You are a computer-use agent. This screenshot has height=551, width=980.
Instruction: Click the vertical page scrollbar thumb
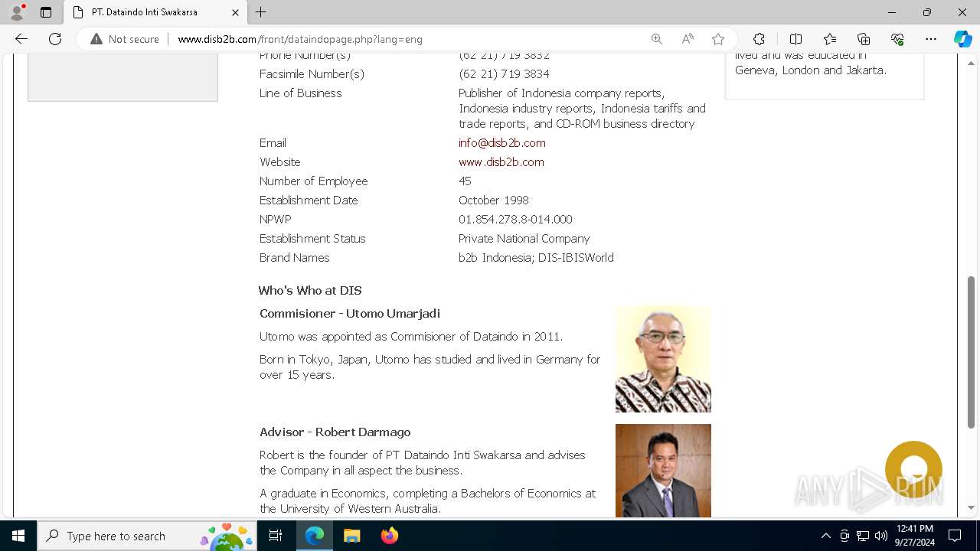(972, 352)
